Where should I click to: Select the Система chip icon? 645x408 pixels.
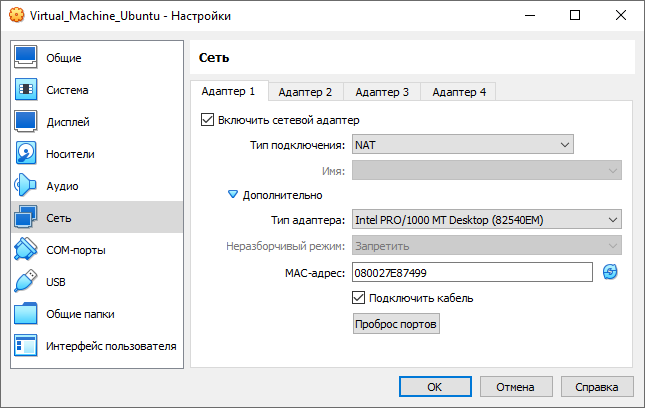click(x=26, y=90)
